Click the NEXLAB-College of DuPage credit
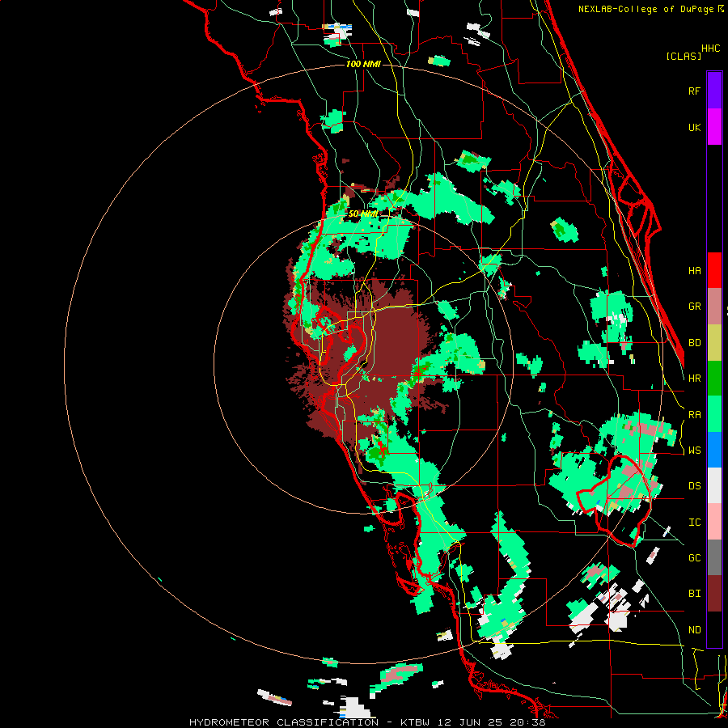728x728 pixels. point(647,9)
